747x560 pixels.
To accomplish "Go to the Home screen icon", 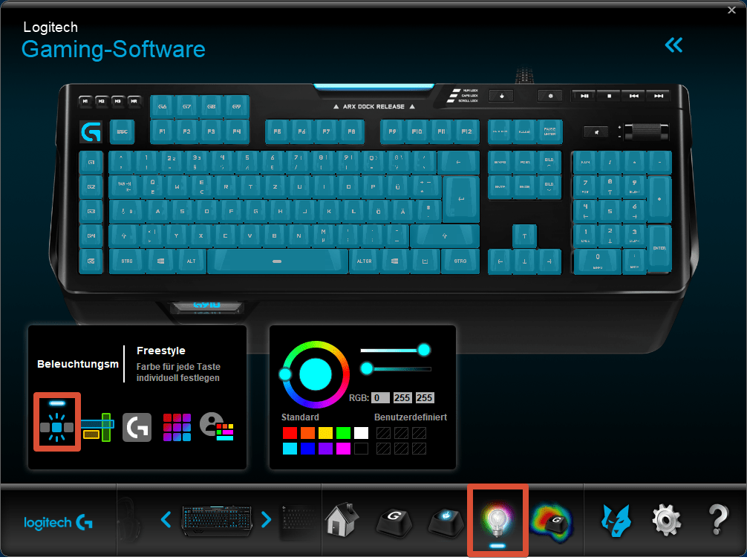I will point(342,519).
